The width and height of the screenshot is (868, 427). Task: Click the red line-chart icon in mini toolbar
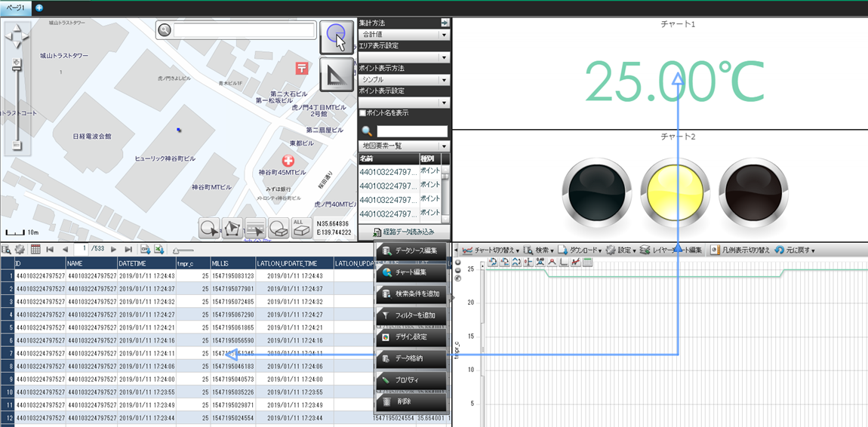click(x=576, y=263)
